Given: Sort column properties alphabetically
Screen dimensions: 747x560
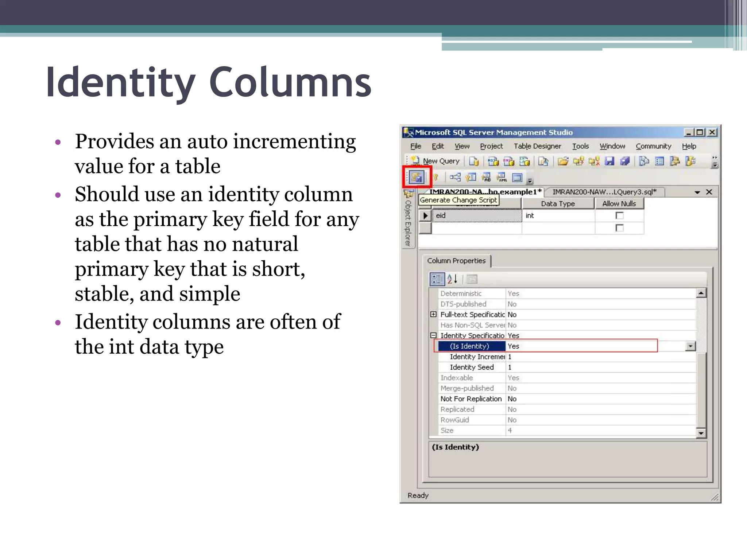Looking at the screenshot, I should coord(452,279).
